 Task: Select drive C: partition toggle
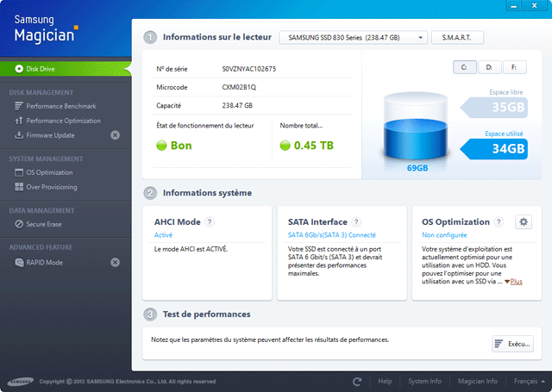[x=464, y=67]
